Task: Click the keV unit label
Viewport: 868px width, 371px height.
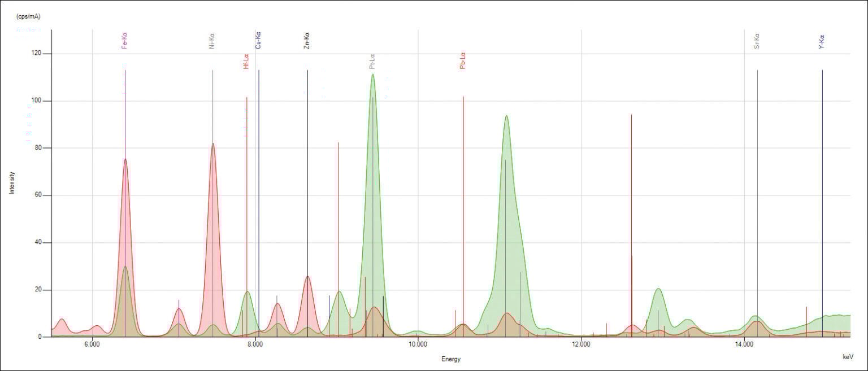Action: [848, 356]
